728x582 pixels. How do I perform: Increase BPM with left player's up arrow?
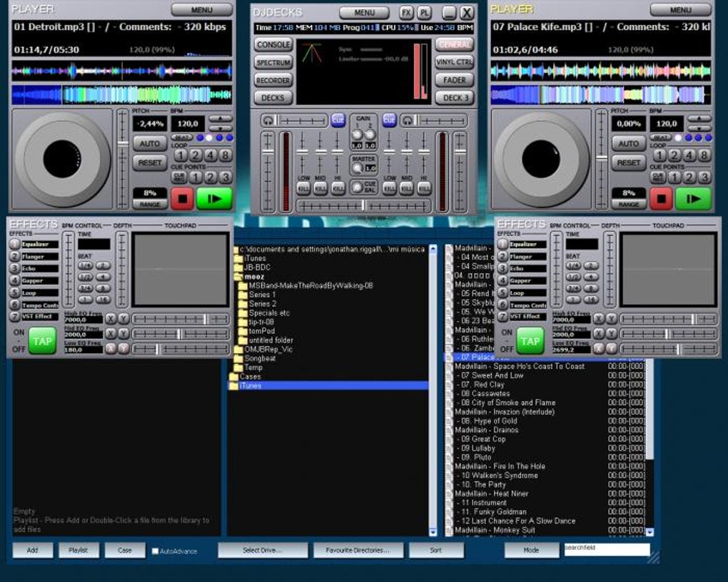[x=220, y=119]
